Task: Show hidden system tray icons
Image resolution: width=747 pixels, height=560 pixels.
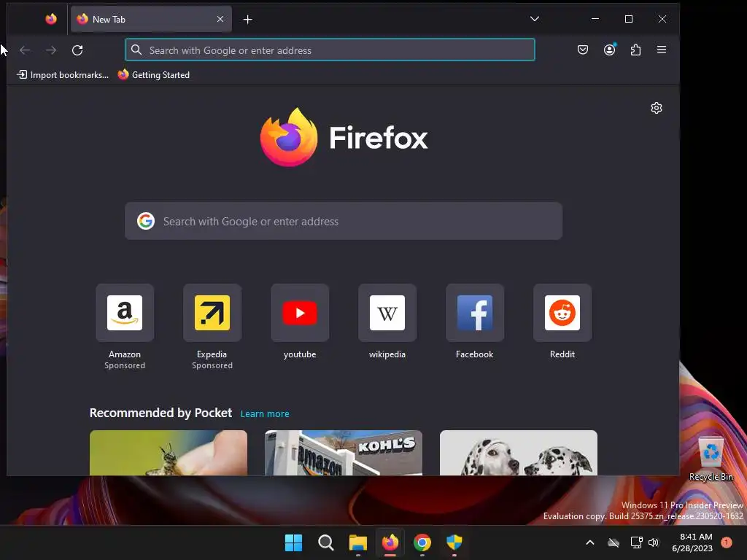Action: (x=589, y=542)
